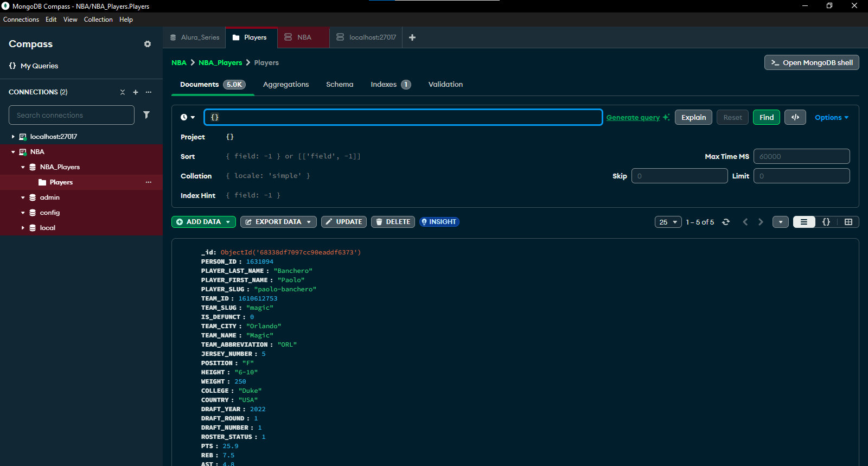Focus the Search connections field
This screenshot has height=466, width=868.
(x=72, y=115)
